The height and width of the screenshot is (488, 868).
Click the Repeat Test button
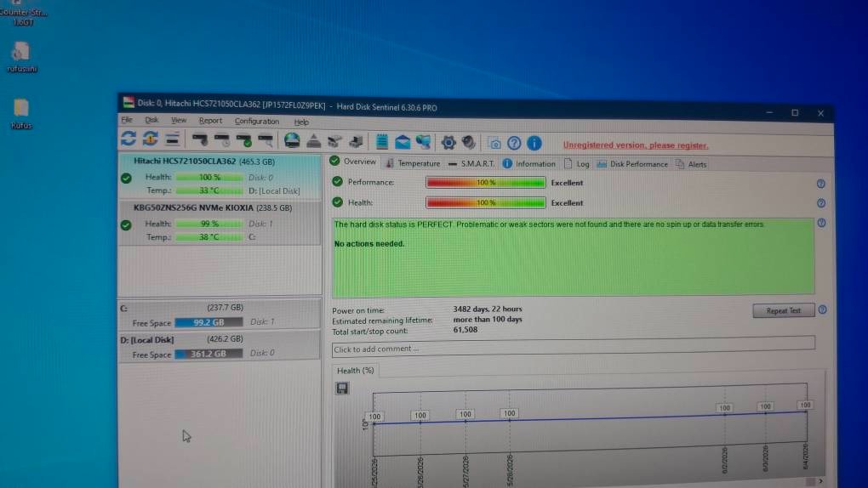[x=783, y=310]
